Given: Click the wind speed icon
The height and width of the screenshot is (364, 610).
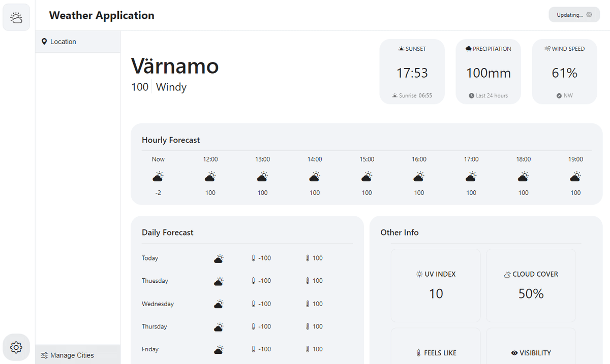Looking at the screenshot, I should pos(547,49).
